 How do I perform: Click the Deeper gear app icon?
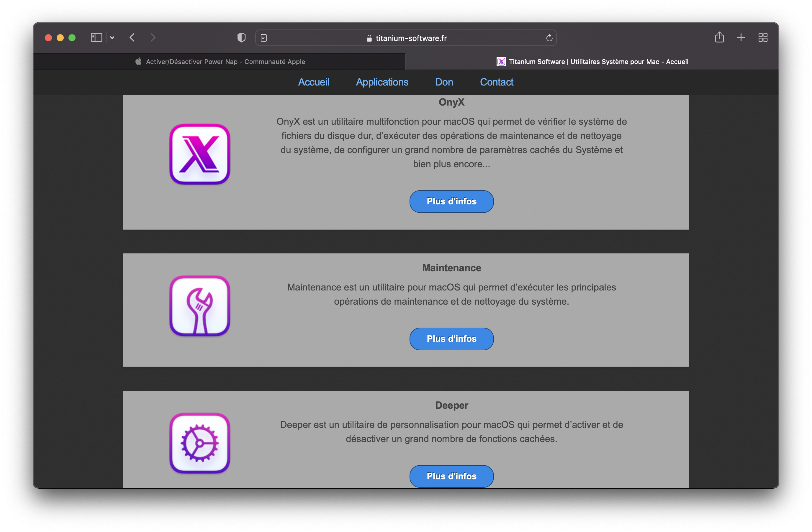click(199, 443)
